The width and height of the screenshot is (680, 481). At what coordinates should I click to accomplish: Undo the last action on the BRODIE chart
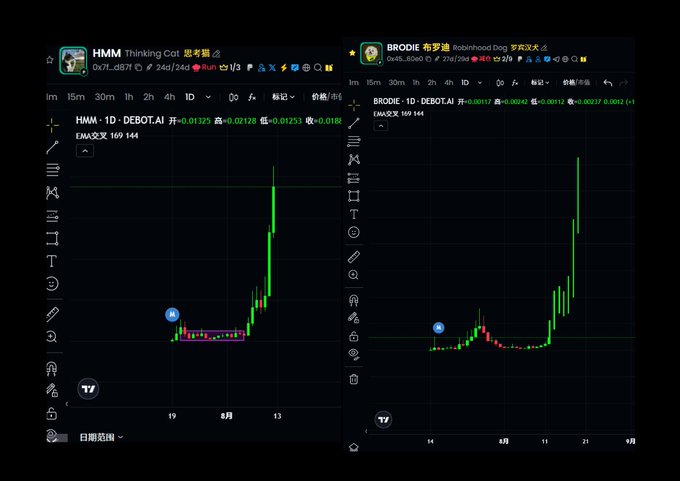pos(608,83)
